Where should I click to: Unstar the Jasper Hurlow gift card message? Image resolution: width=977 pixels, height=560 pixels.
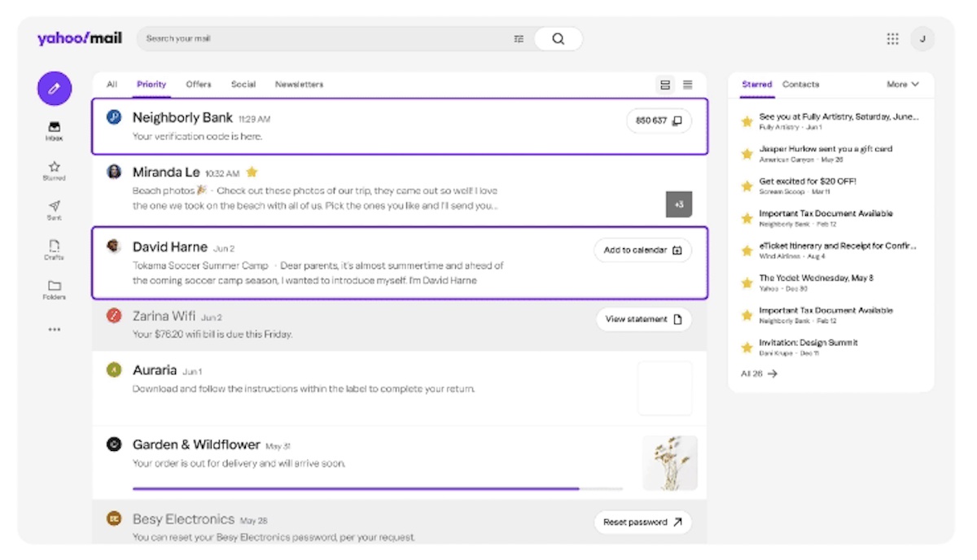click(x=747, y=154)
